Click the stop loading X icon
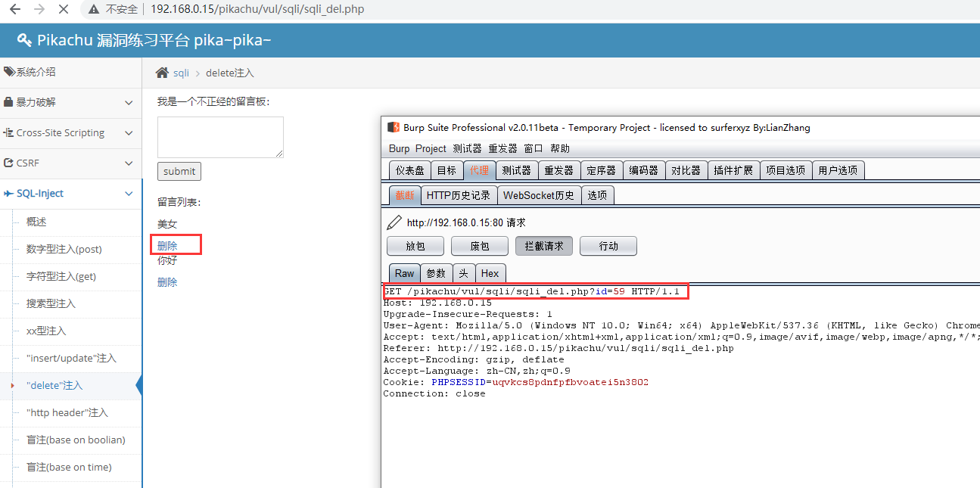The width and height of the screenshot is (980, 488). pyautogui.click(x=63, y=10)
